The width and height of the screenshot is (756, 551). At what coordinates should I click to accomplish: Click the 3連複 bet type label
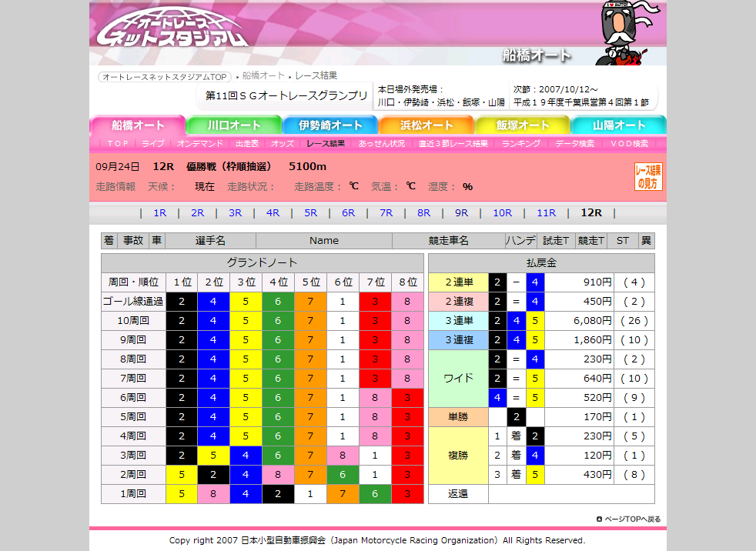459,340
